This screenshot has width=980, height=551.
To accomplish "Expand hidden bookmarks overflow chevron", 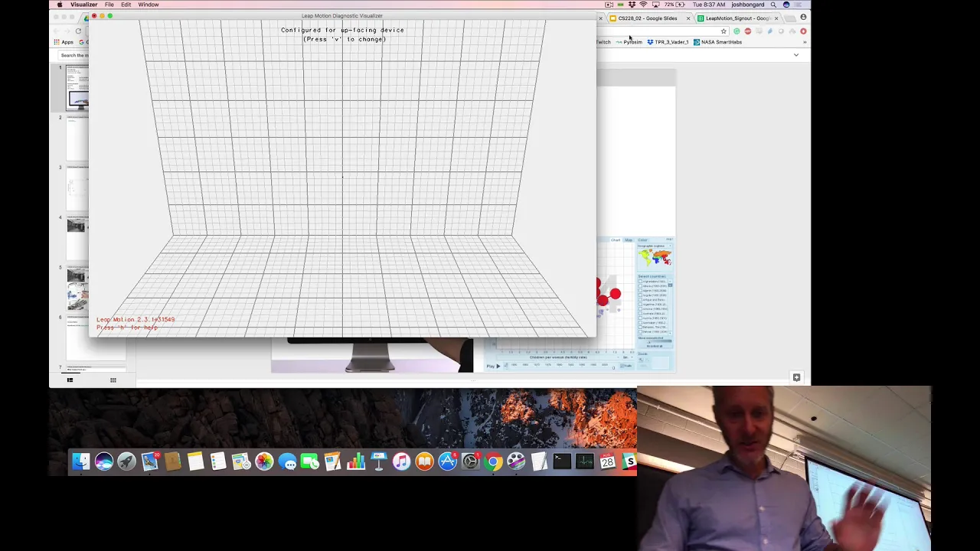I will pos(804,42).
